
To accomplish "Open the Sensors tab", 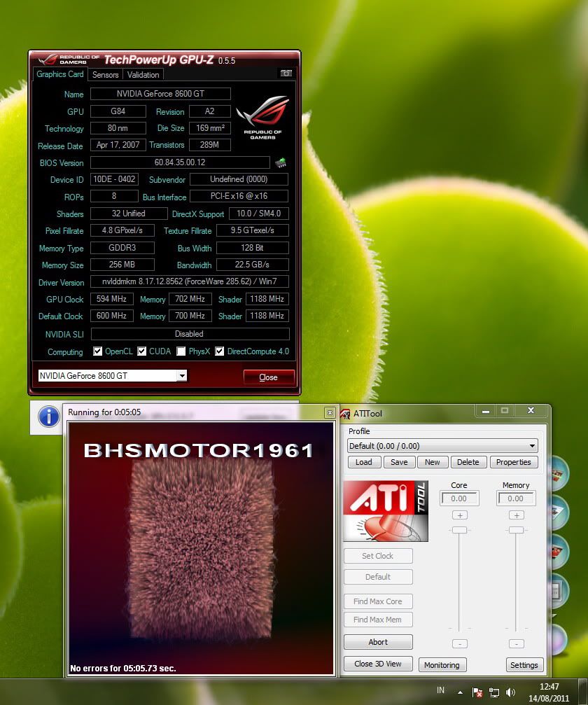I will coord(105,75).
